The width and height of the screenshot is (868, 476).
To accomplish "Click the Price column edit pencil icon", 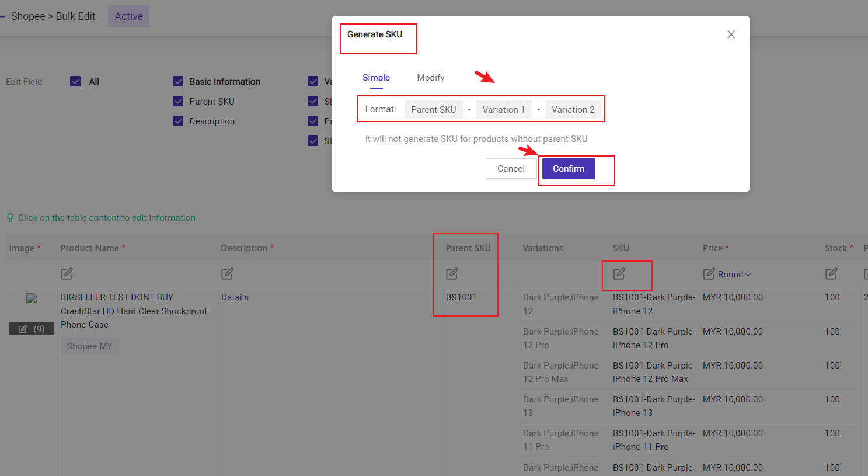I will coord(708,273).
